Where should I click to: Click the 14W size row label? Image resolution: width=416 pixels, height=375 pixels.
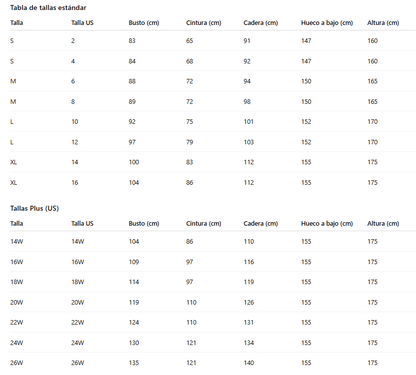coord(17,242)
